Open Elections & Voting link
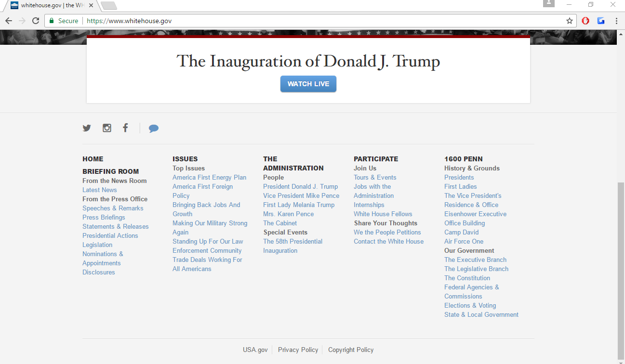625x364 pixels. tap(470, 305)
